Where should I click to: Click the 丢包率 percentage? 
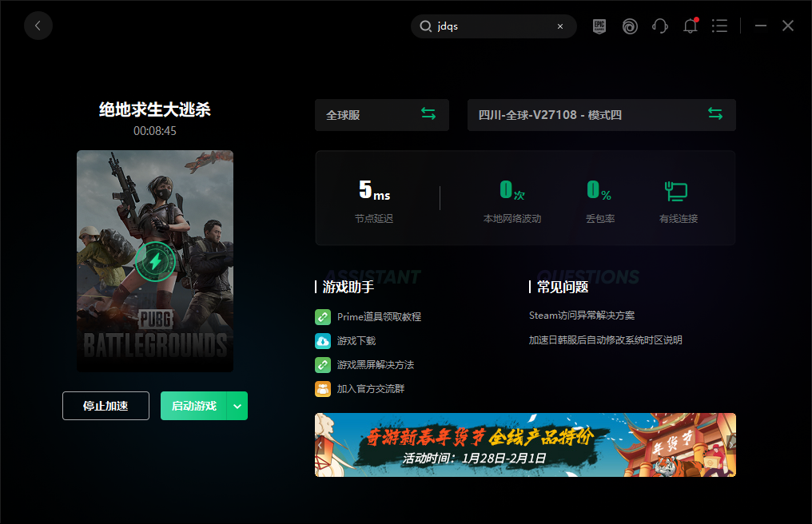point(599,190)
